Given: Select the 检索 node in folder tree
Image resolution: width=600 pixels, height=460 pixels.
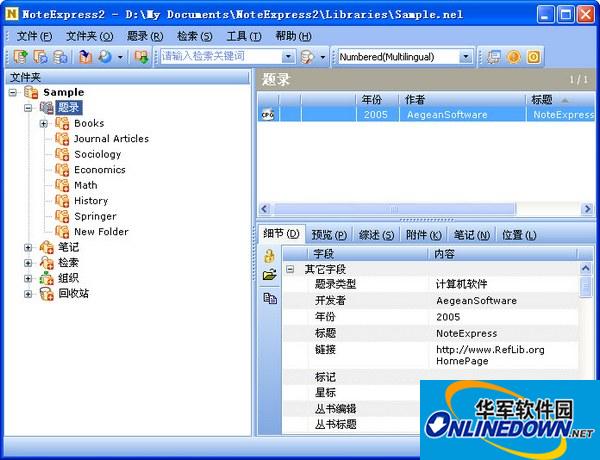Looking at the screenshot, I should 68,263.
